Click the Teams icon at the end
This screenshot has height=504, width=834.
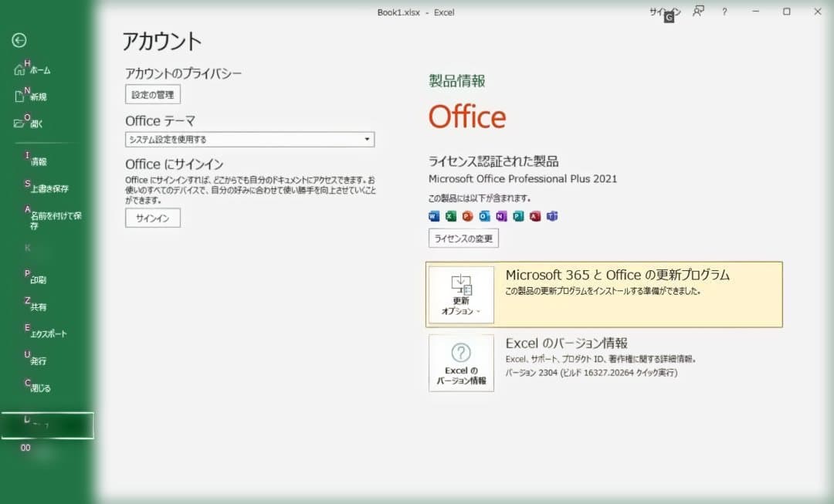tap(551, 216)
